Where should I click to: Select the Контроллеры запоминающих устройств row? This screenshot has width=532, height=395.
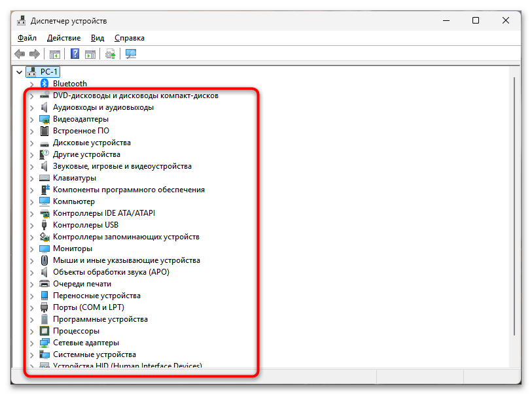point(126,237)
